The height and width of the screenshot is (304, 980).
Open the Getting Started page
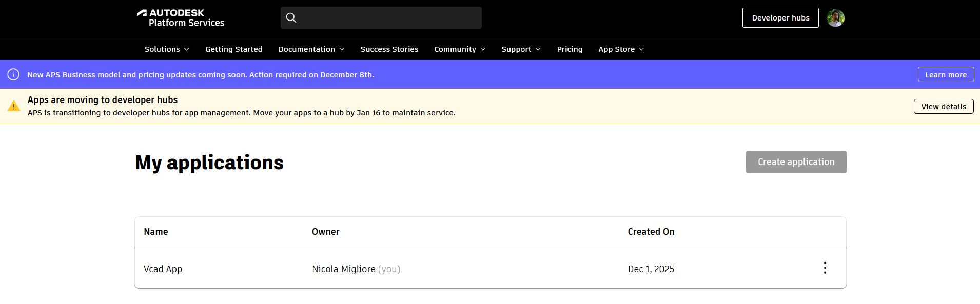tap(234, 49)
